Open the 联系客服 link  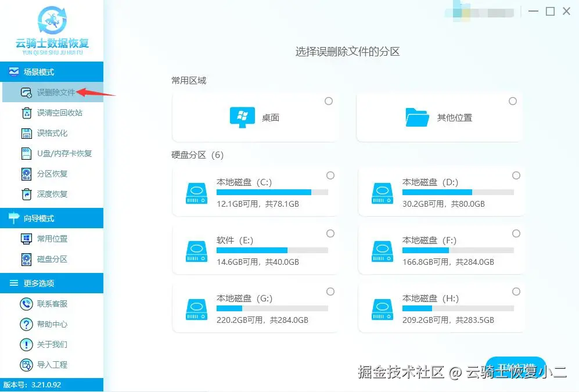point(53,304)
